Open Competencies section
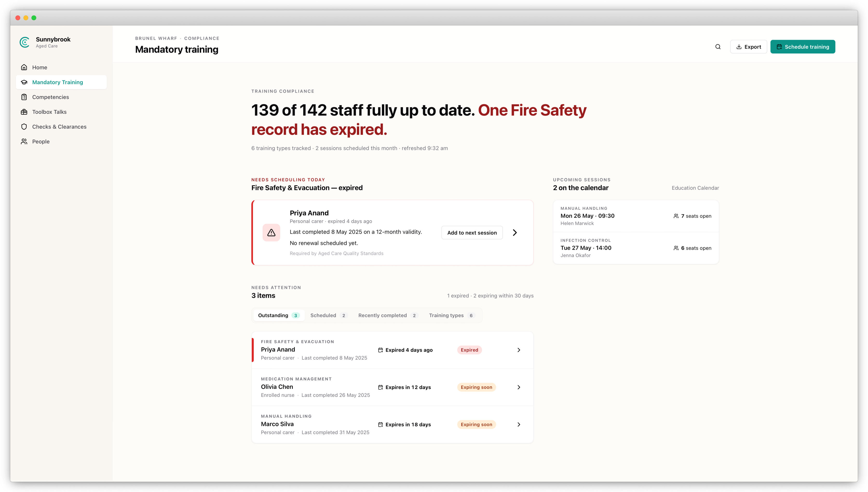868x492 pixels. coord(61,97)
